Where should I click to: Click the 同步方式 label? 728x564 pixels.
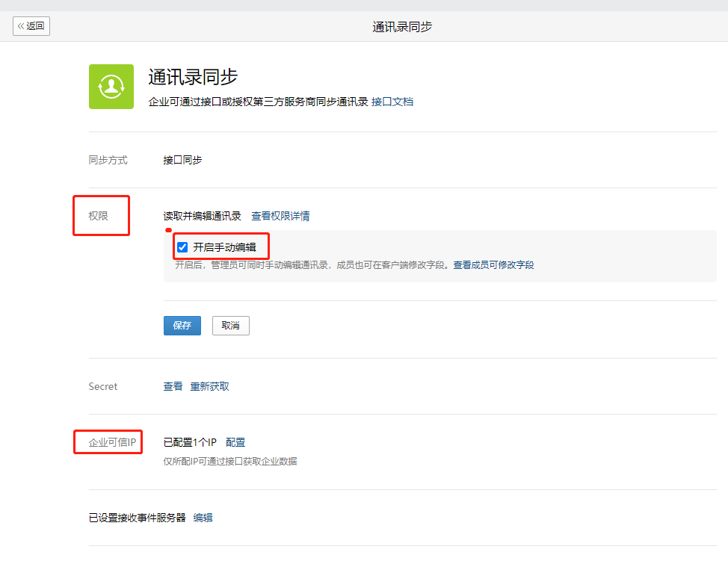tap(108, 160)
